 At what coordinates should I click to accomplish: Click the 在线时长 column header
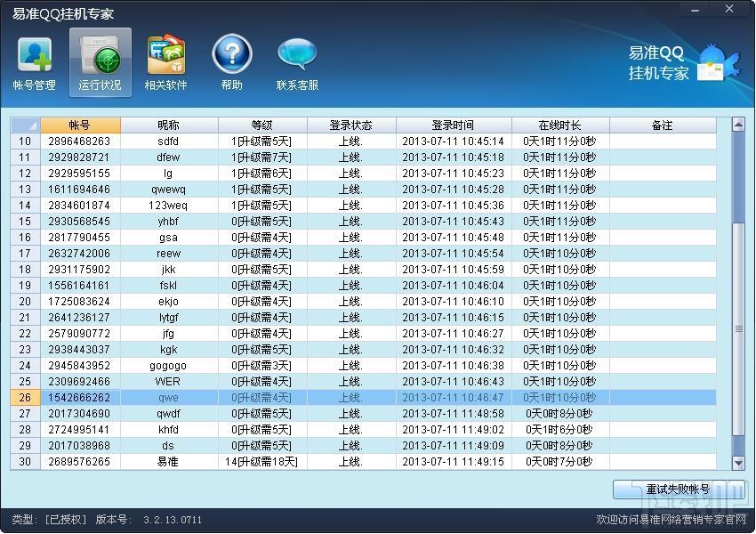[x=559, y=125]
